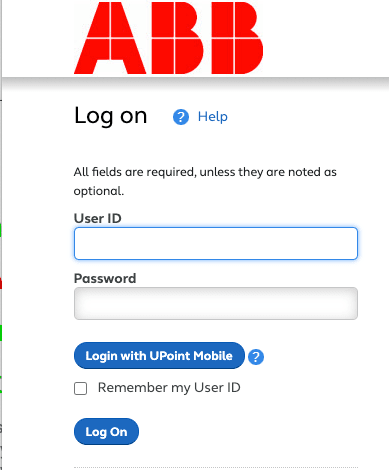Click the red ABB logo
Viewport: 389px width, 470px height.
coord(169,38)
